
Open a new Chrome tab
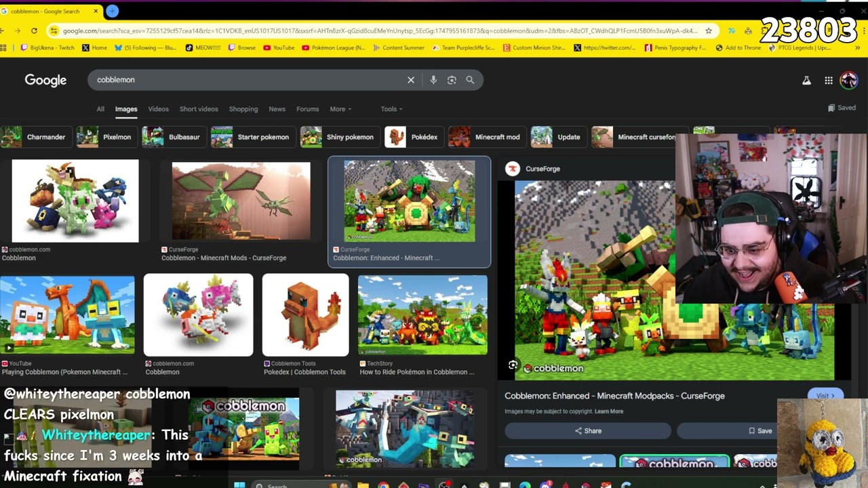tap(112, 11)
